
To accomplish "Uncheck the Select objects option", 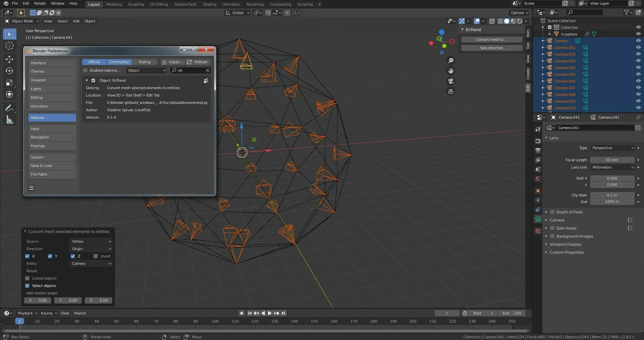I will point(27,286).
